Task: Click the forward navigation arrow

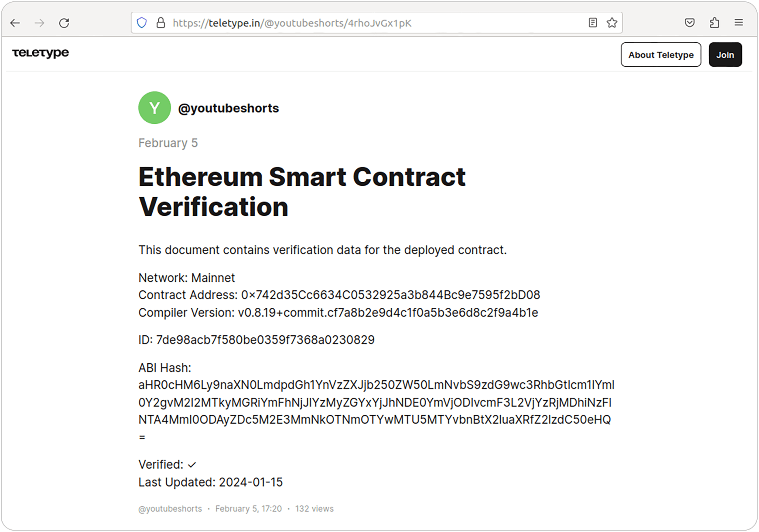Action: tap(40, 23)
